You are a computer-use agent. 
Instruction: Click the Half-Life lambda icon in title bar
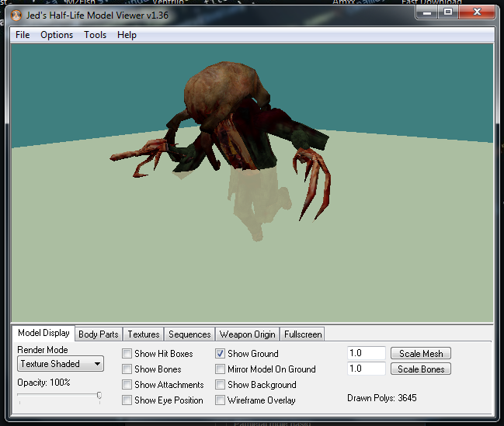(x=16, y=15)
